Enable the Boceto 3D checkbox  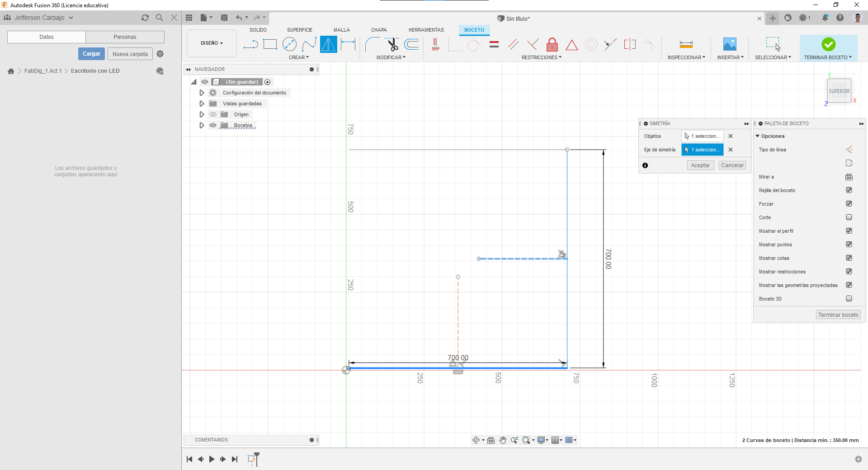(849, 299)
